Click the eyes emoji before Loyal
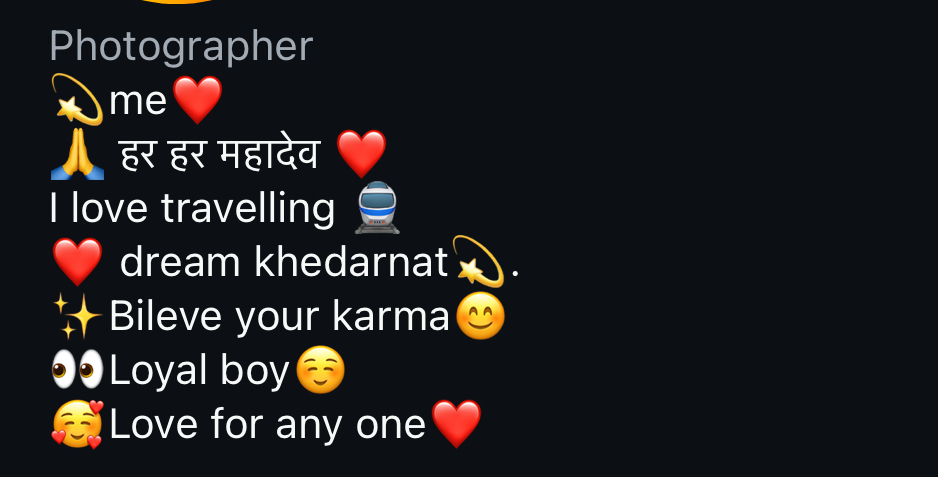The width and height of the screenshot is (938, 477). pyautogui.click(x=77, y=370)
